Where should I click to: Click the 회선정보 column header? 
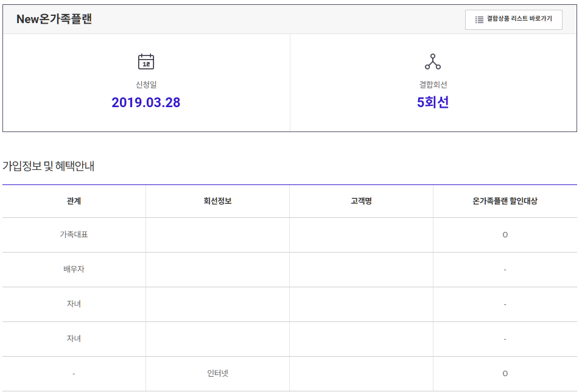click(x=217, y=201)
